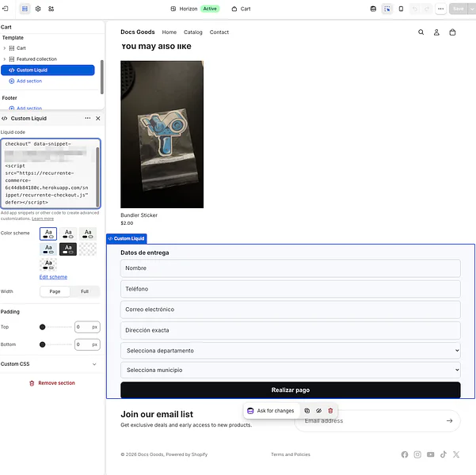Click the storefront search icon

pyautogui.click(x=421, y=32)
